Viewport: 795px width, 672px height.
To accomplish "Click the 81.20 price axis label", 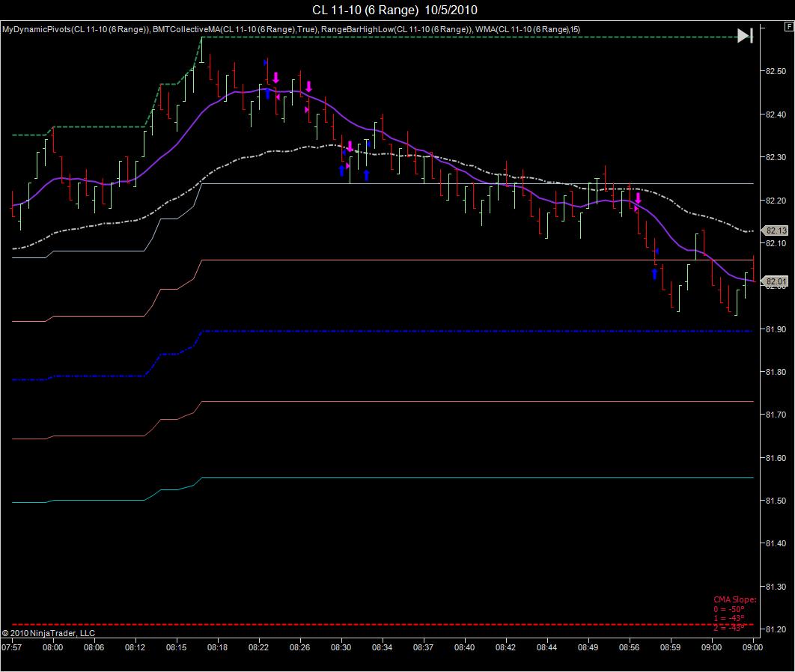I will point(776,629).
